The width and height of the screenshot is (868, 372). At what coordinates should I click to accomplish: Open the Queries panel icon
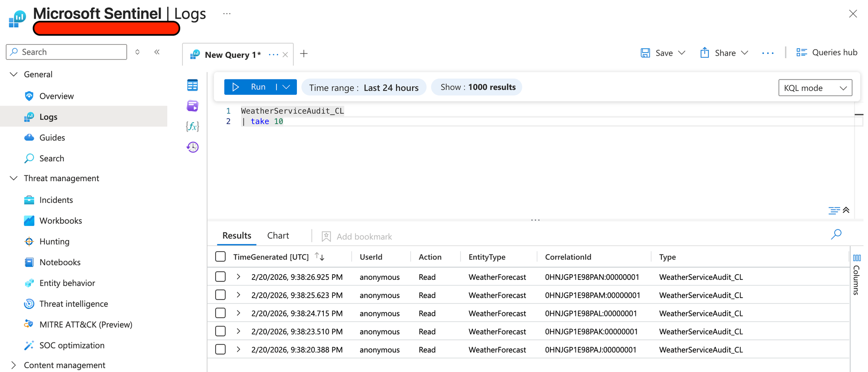click(192, 106)
